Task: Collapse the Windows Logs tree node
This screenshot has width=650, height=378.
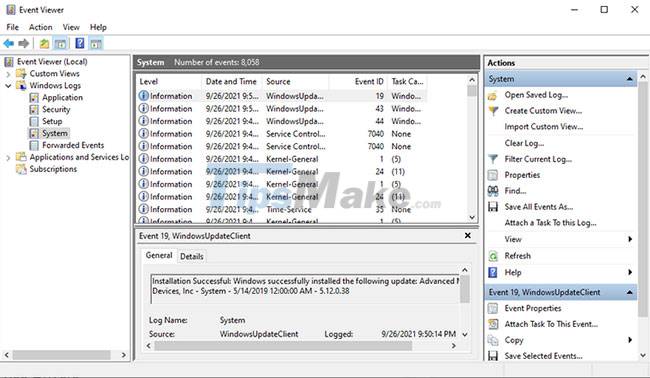Action: pos(8,86)
